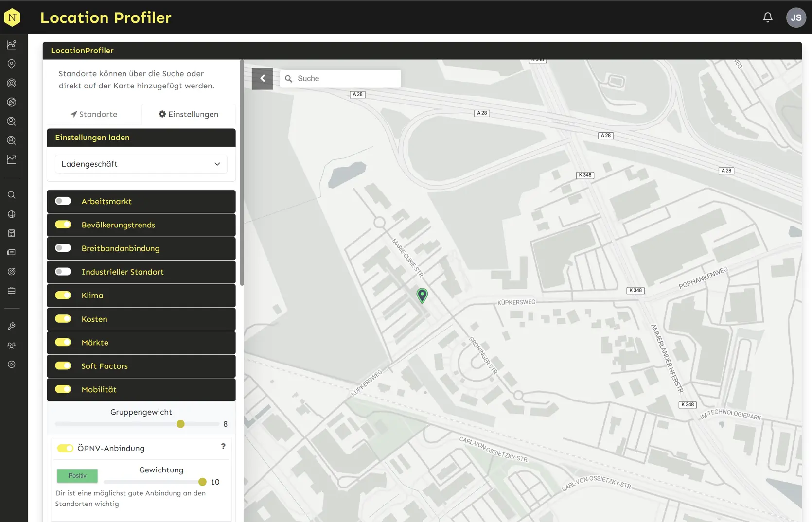Expand the Kosten row by its label
Viewport: 812px width, 522px height.
94,319
